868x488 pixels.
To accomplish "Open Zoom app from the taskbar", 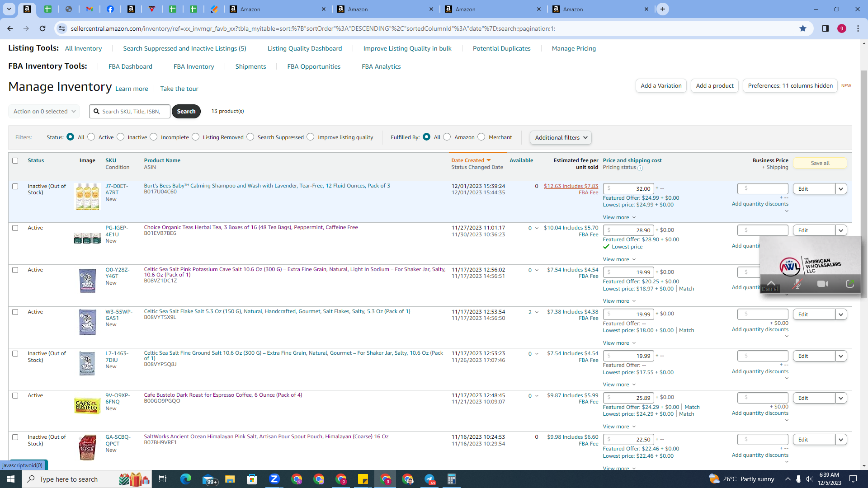I will click(x=274, y=479).
